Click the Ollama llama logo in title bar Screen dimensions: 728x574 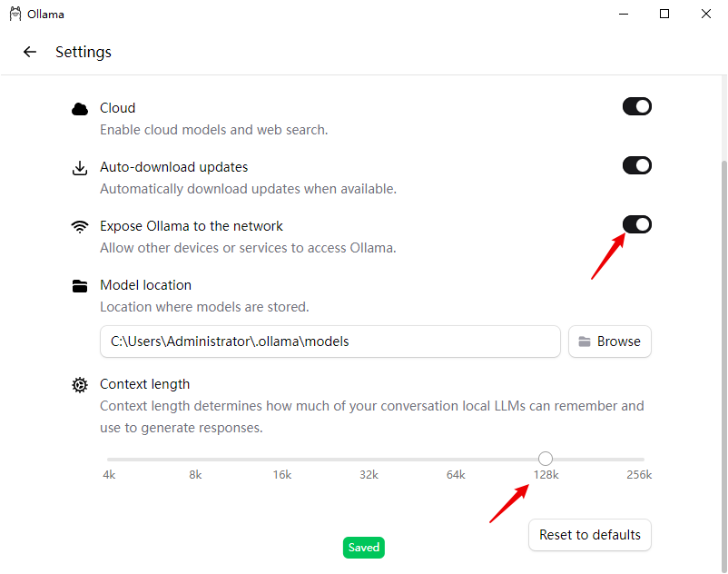click(x=15, y=15)
